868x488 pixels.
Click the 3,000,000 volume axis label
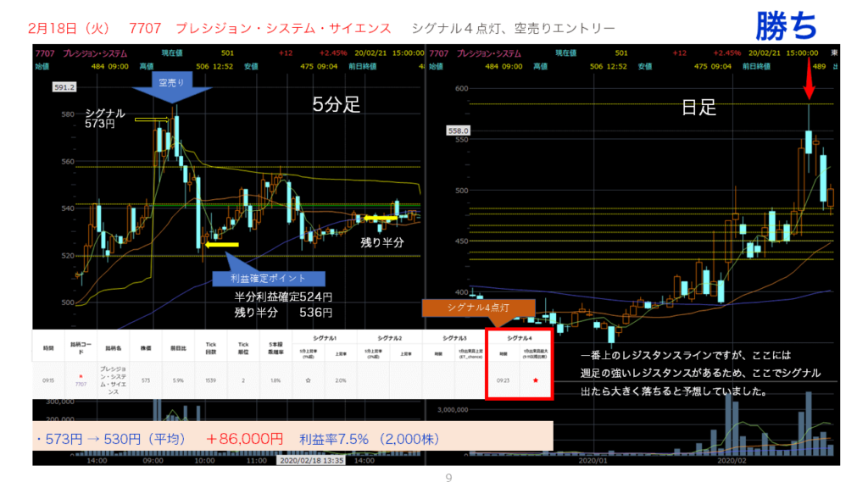pos(453,409)
